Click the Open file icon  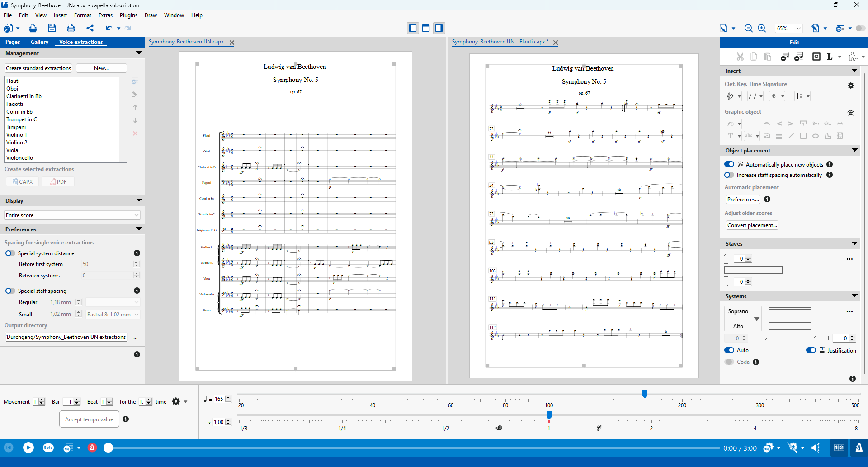33,28
